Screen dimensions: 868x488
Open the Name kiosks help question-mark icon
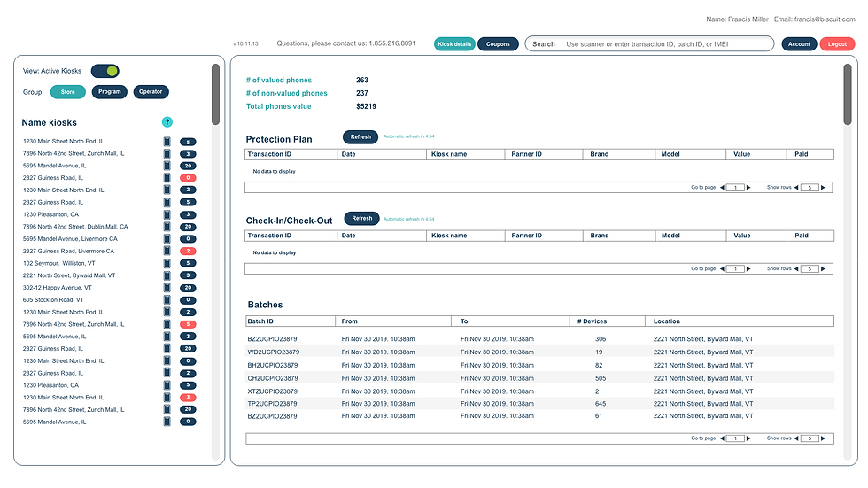point(167,122)
